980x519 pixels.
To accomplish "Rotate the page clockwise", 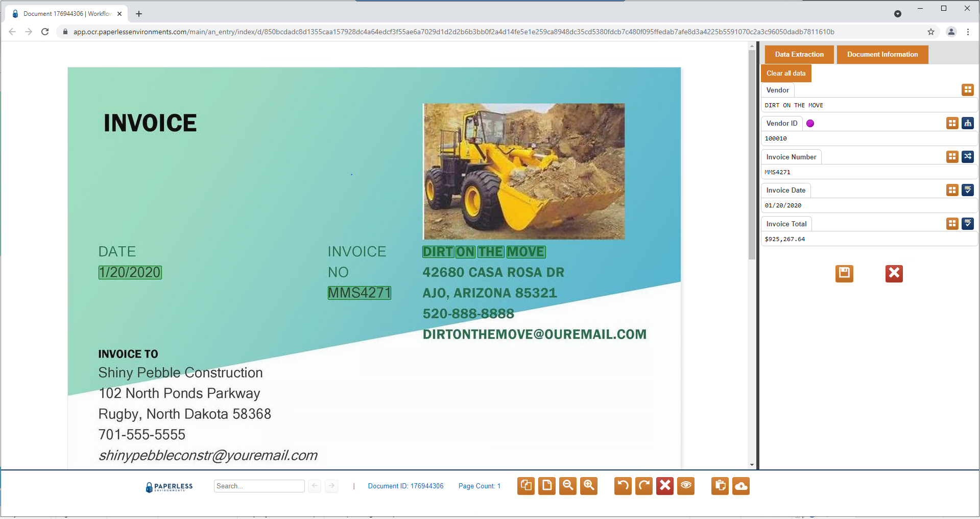I will (x=644, y=486).
